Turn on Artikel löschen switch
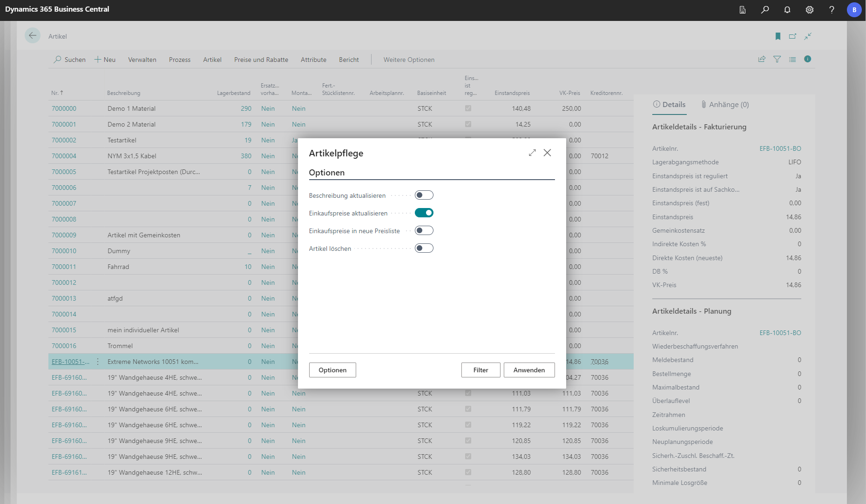 [424, 248]
